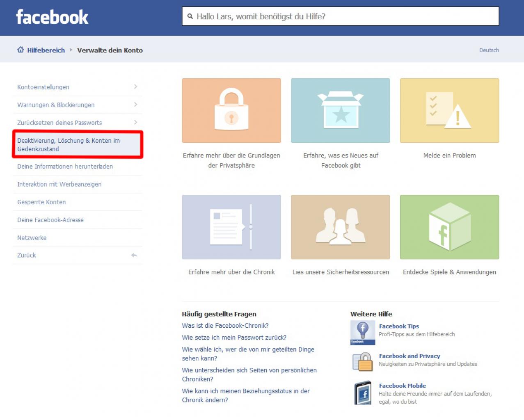Click Verwalte dein Konto breadcrumb
The image size is (524, 420).
click(110, 50)
